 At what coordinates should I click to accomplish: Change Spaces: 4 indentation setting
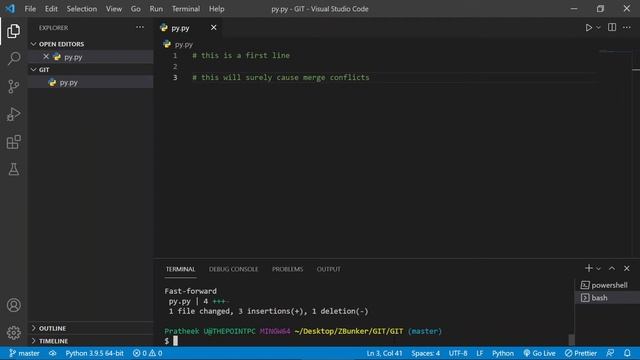coord(425,353)
